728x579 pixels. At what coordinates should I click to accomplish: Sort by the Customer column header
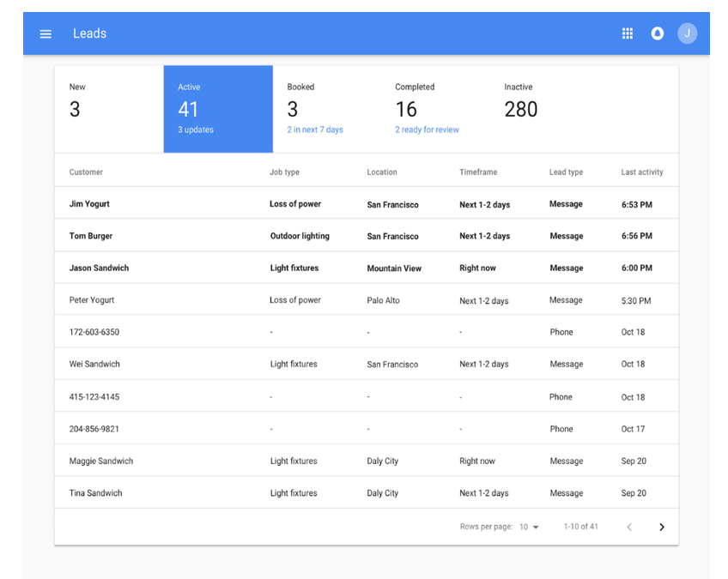[x=86, y=172]
